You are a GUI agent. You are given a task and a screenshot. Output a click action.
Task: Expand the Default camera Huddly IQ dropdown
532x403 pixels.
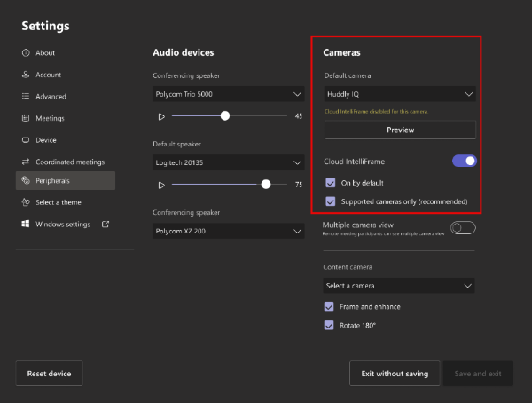[400, 93]
